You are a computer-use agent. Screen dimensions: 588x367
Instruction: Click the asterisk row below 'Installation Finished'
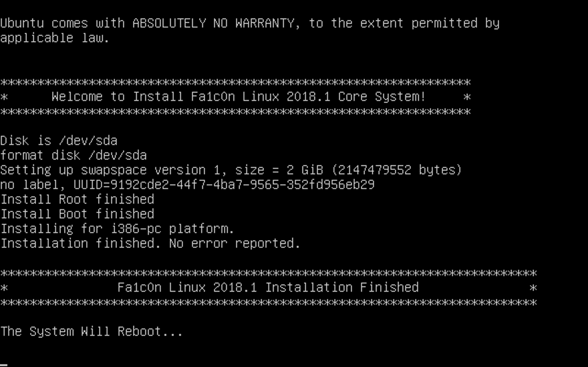268,302
